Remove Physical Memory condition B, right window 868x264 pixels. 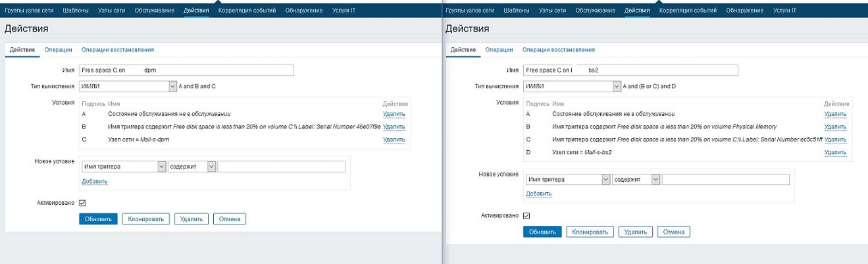tap(835, 126)
